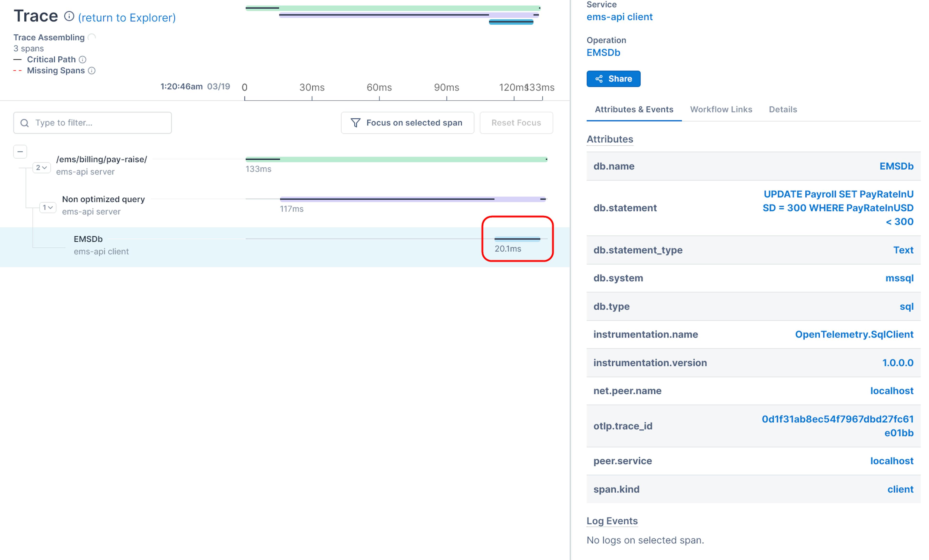Open return to Explorer link
This screenshot has height=560, width=929.
pyautogui.click(x=127, y=18)
